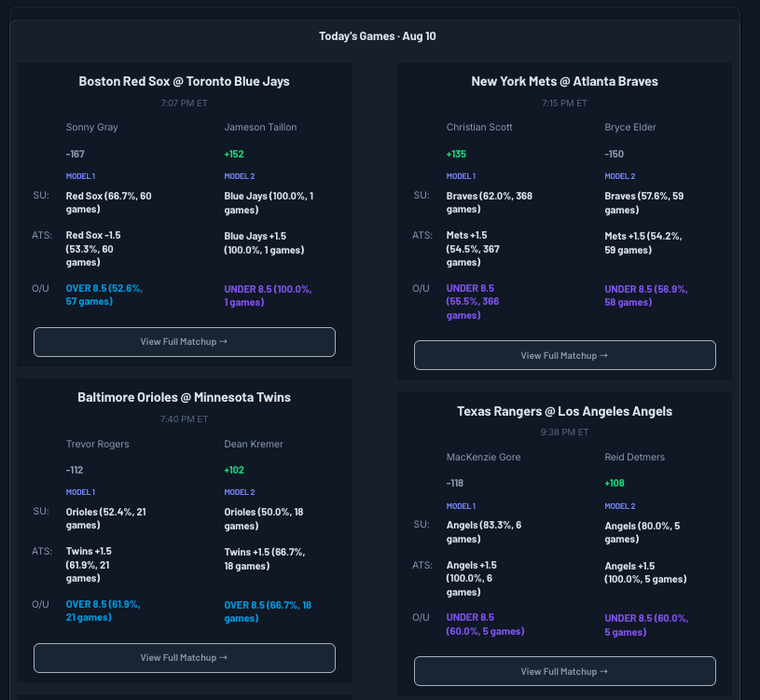The height and width of the screenshot is (700, 760).
Task: Open full matchup for Red Sox @ Blue Jays
Action: [185, 342]
